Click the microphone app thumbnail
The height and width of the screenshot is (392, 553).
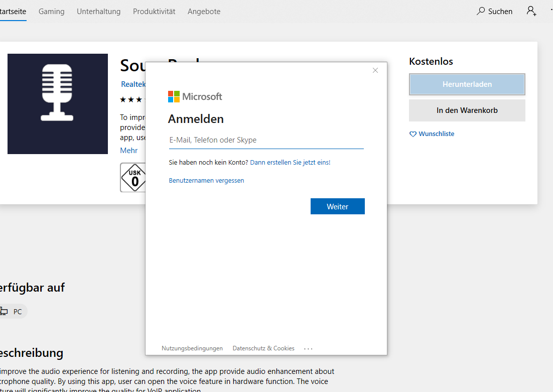click(x=58, y=104)
